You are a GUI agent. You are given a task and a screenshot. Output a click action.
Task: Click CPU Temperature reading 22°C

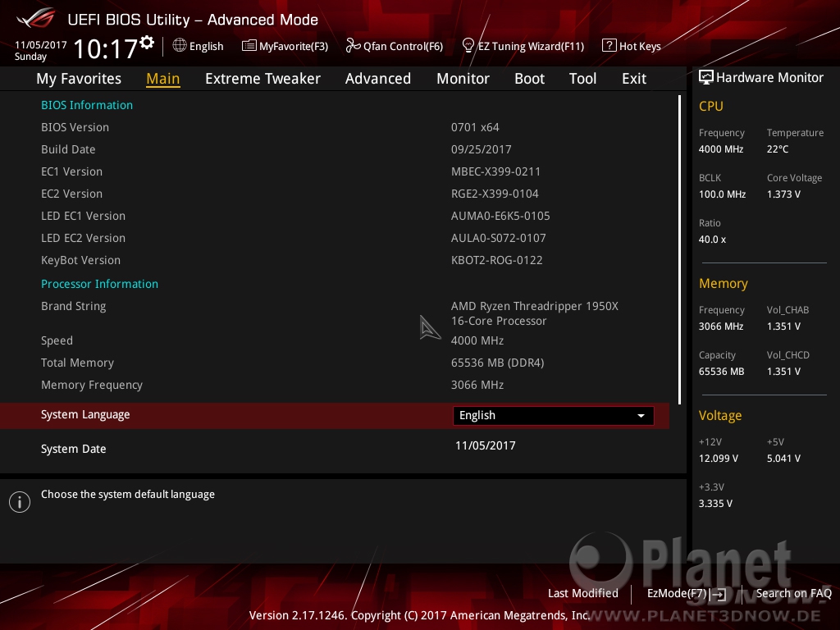(778, 149)
